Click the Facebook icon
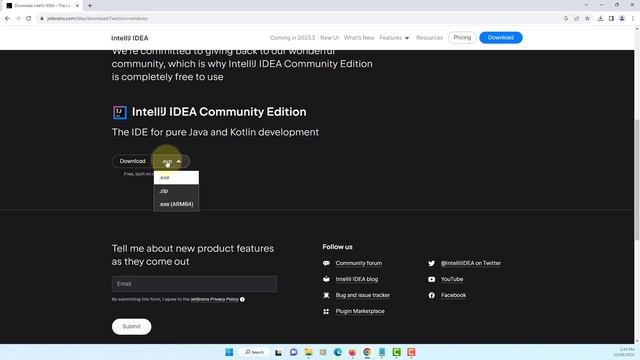The image size is (640, 360). pos(431,295)
